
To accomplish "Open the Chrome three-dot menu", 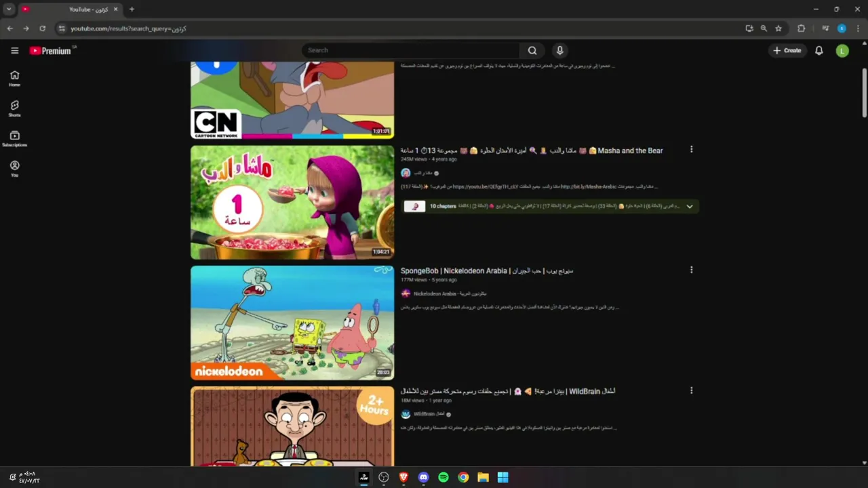I will pyautogui.click(x=858, y=28).
